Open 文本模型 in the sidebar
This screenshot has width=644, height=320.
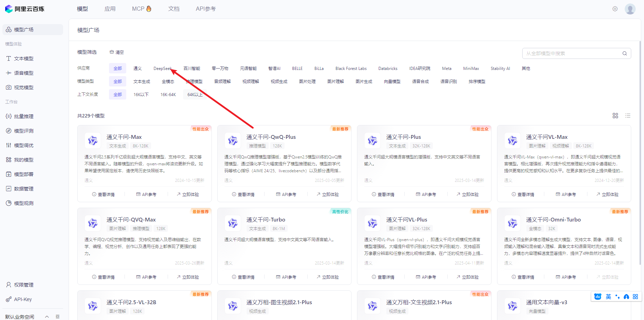click(x=24, y=59)
